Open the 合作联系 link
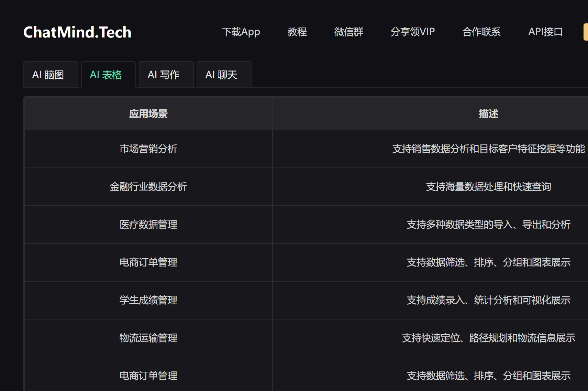The image size is (588, 391). click(481, 32)
